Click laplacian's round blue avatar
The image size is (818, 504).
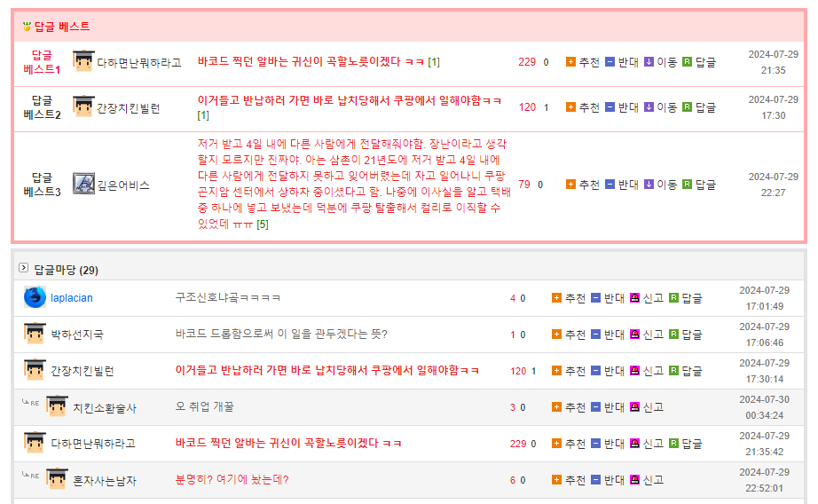[35, 297]
